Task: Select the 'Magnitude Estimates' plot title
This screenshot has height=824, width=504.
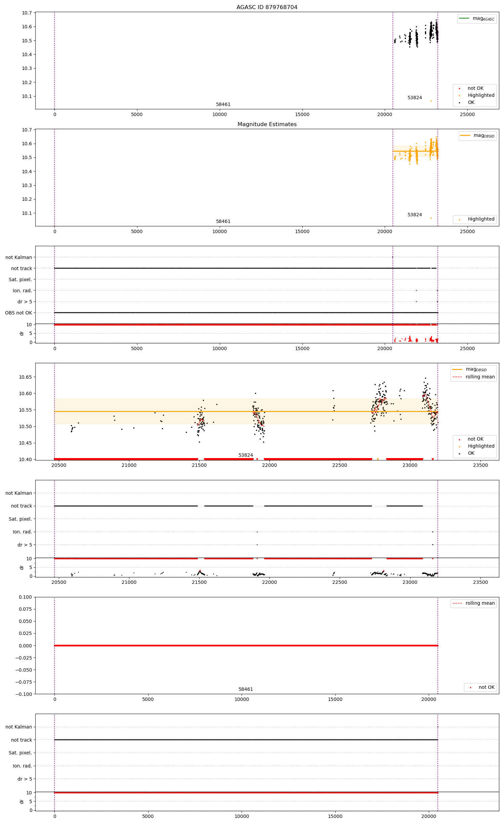Action: [267, 124]
